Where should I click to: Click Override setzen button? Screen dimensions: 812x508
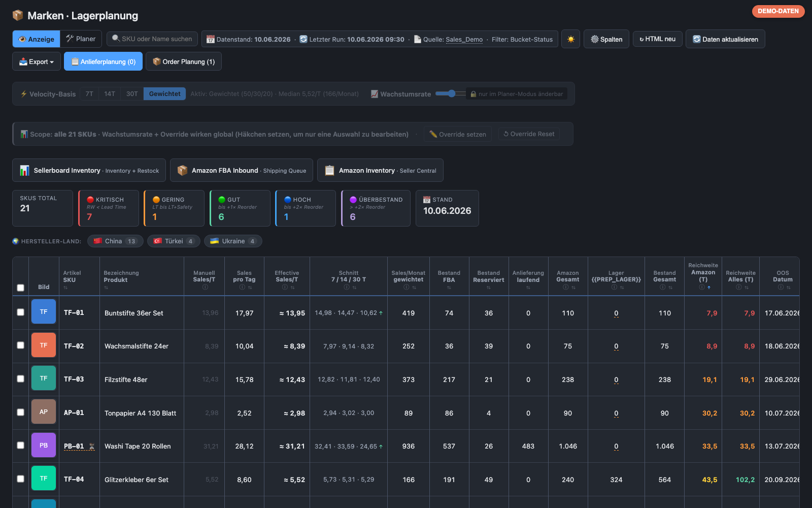(458, 134)
